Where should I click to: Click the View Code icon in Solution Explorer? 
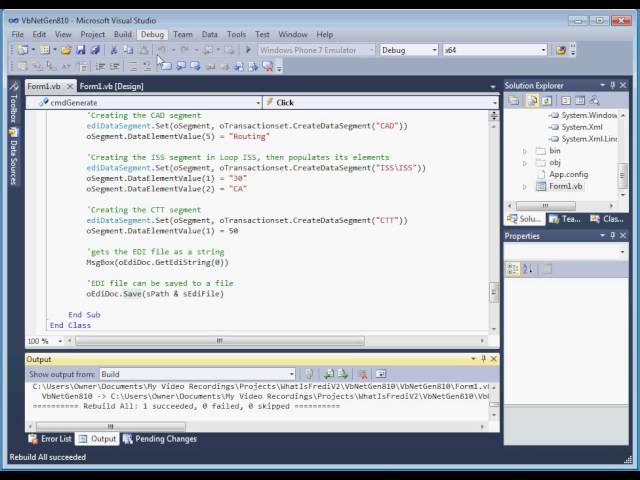pos(565,100)
